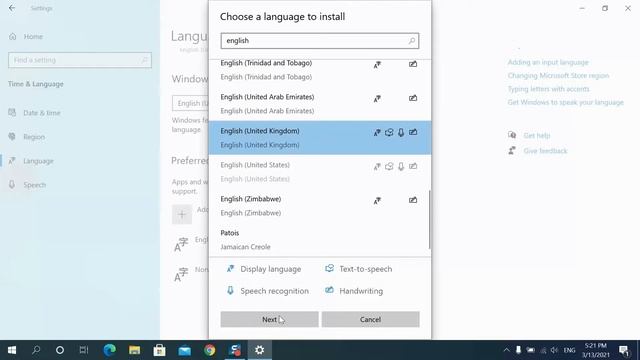This screenshot has height=360, width=640.
Task: Click microphone icon in English (United States) row
Action: (401, 166)
